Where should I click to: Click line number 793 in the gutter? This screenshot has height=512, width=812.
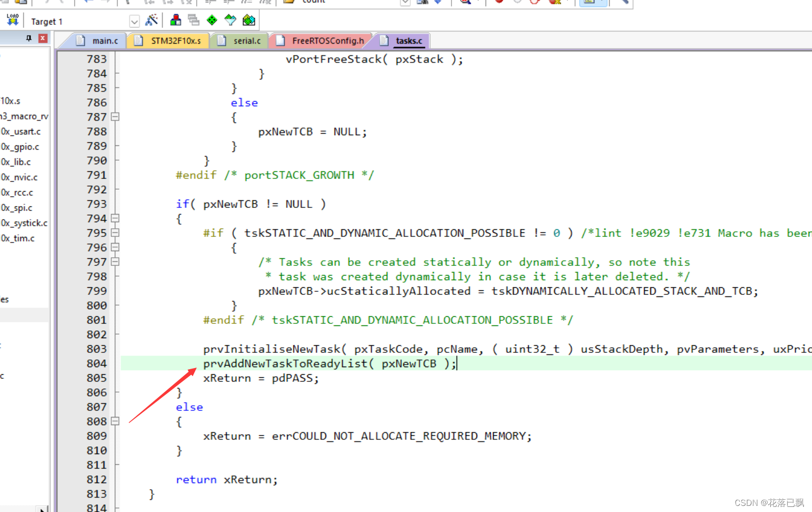(97, 204)
